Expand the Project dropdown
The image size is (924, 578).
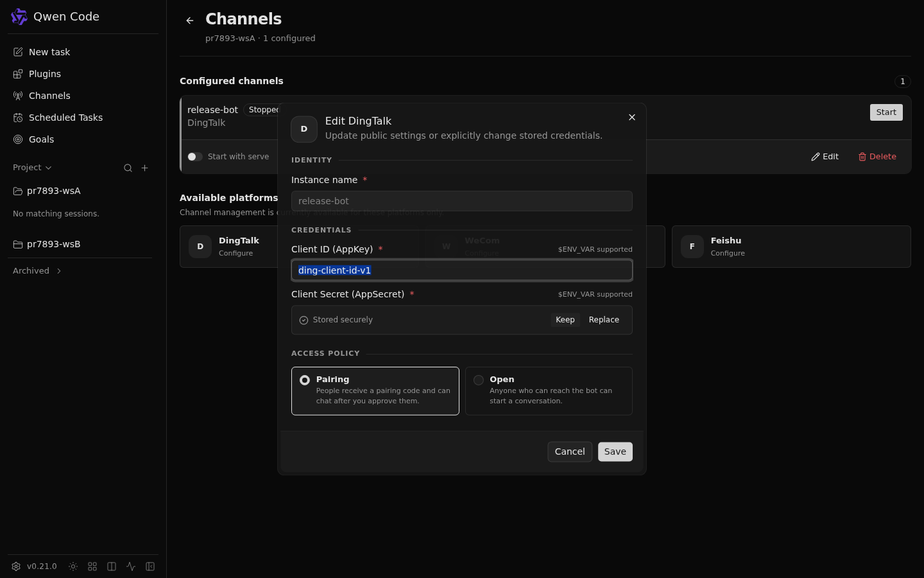click(x=32, y=168)
